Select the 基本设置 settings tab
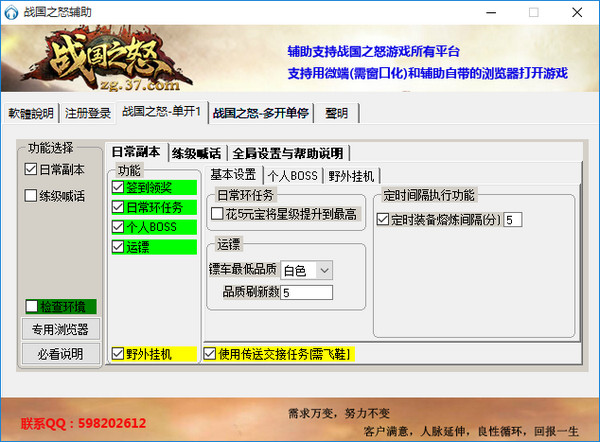Viewport: 600px width, 442px height. pyautogui.click(x=233, y=175)
